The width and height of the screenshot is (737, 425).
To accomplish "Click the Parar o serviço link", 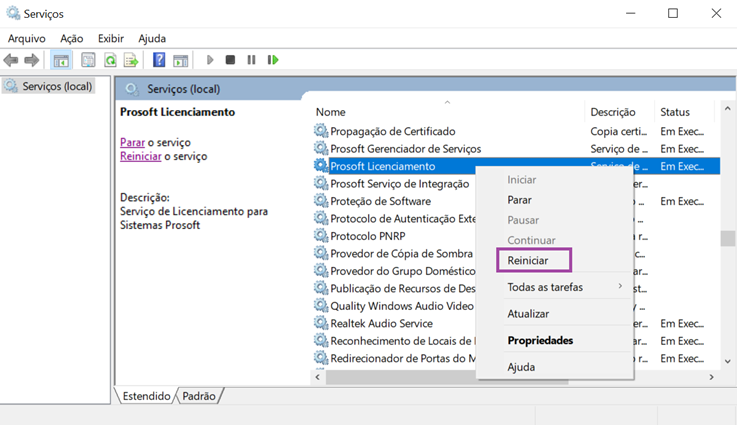I will point(133,142).
